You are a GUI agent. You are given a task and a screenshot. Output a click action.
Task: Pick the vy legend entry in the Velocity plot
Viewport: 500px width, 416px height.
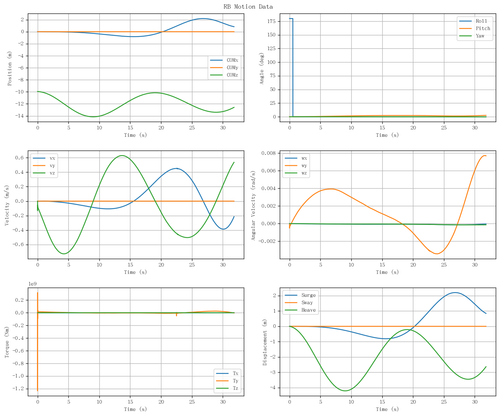tap(44, 165)
